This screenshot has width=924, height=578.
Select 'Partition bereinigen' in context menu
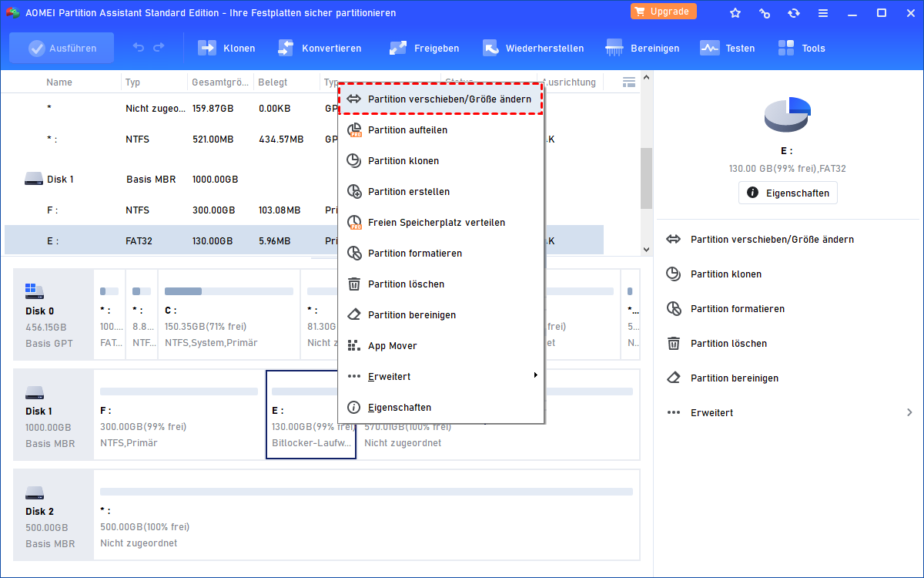click(441, 314)
